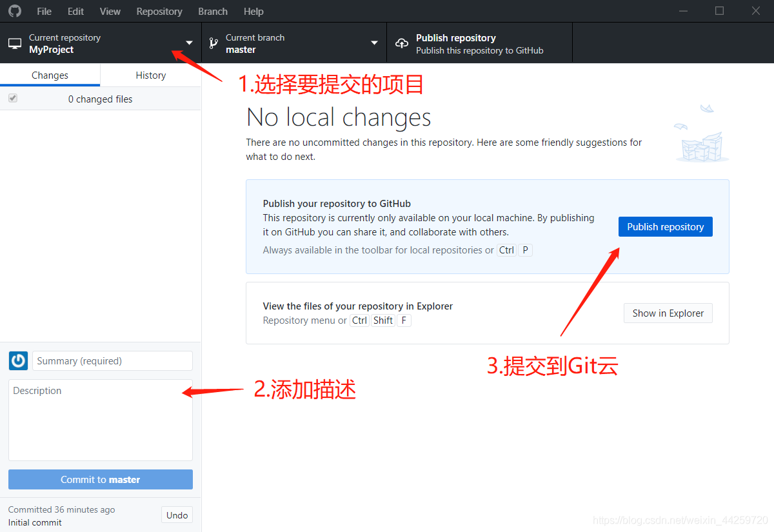Switch to the History tab
Image resolution: width=774 pixels, height=532 pixels.
tap(150, 75)
